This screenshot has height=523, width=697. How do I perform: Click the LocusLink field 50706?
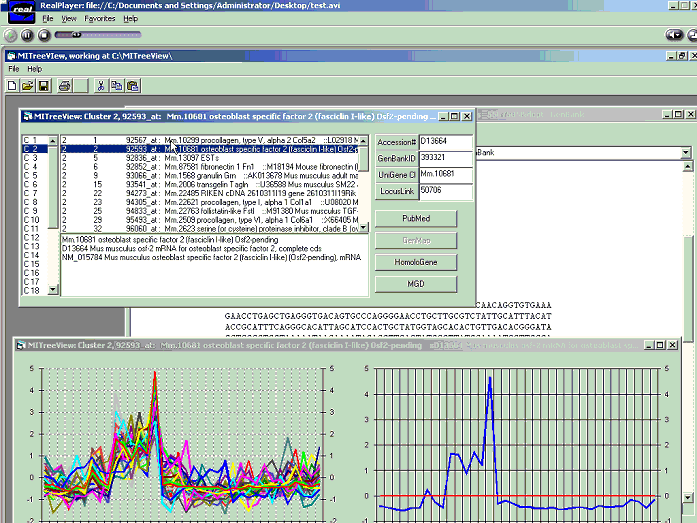click(x=446, y=192)
